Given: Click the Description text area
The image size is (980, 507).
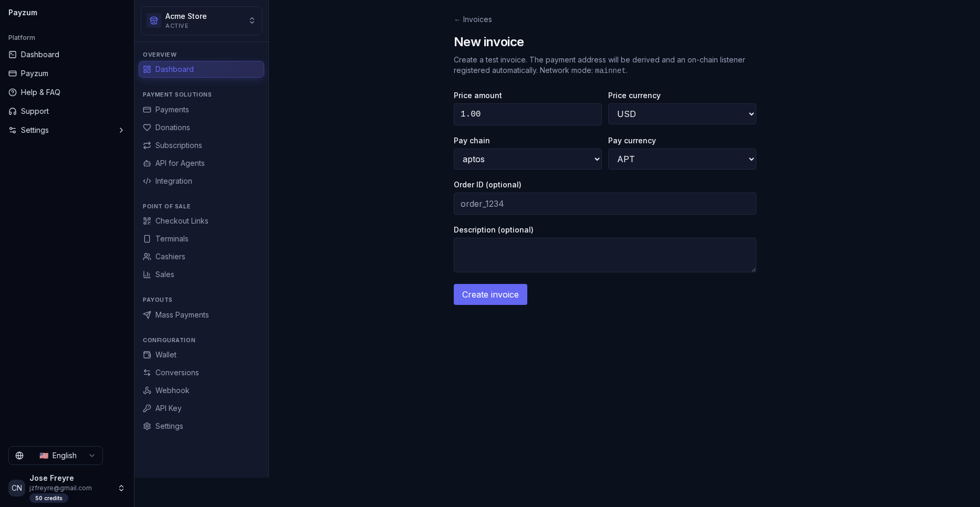Looking at the screenshot, I should 604,255.
